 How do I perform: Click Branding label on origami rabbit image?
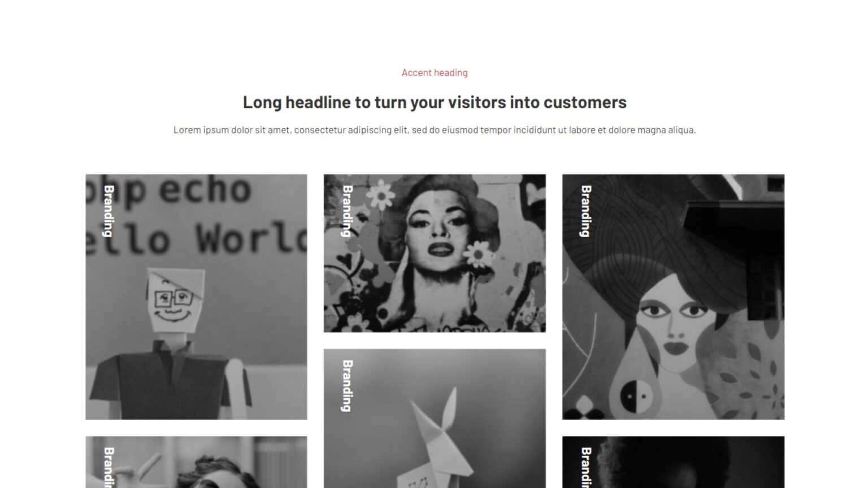pos(347,386)
